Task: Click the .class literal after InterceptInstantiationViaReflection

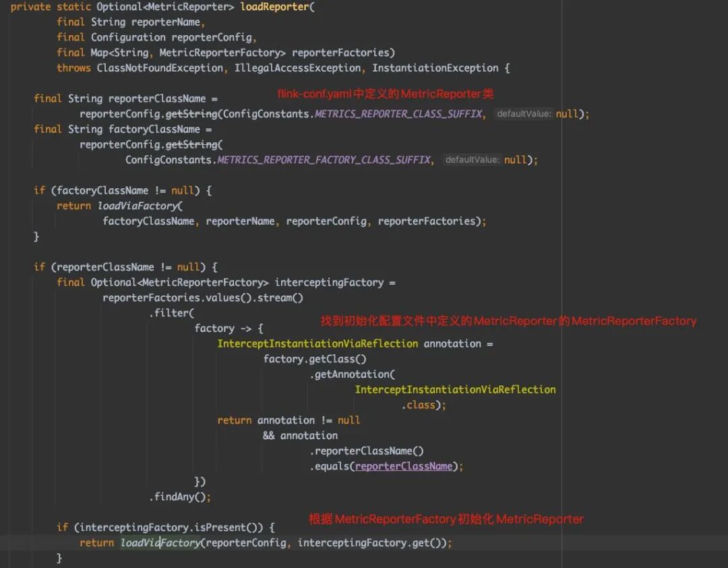Action: (x=419, y=406)
